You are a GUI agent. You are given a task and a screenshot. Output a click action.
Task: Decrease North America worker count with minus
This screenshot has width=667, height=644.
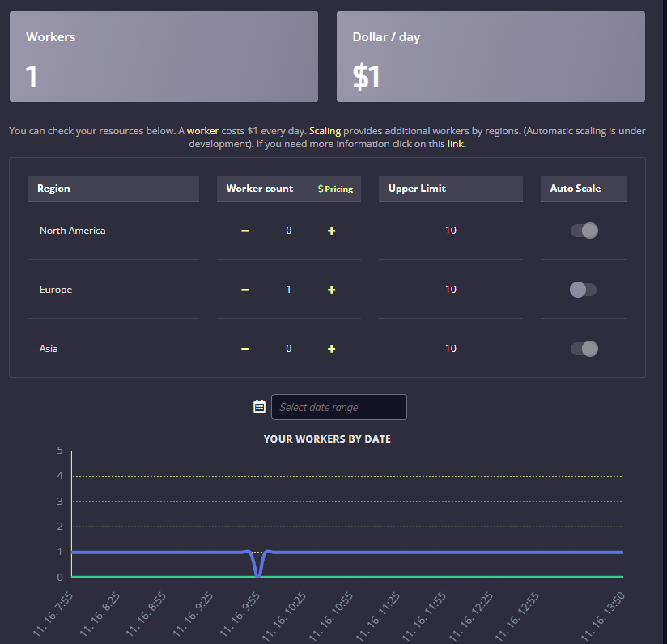pyautogui.click(x=245, y=231)
